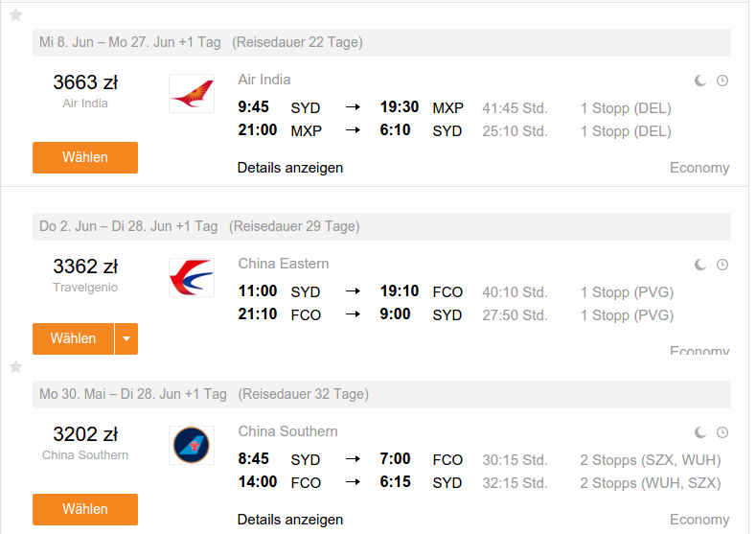The height and width of the screenshot is (534, 756).
Task: Select the 3663 zł Air India offer with Wählen
Action: point(85,157)
